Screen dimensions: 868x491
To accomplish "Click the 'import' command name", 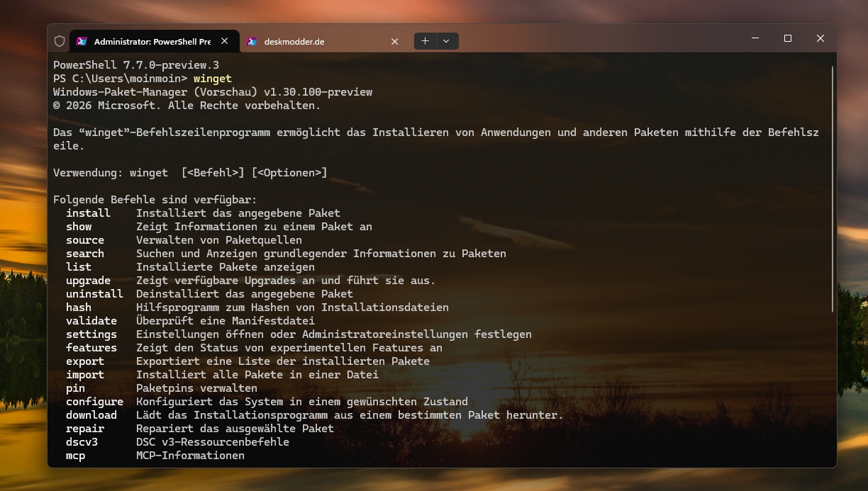I will (85, 375).
